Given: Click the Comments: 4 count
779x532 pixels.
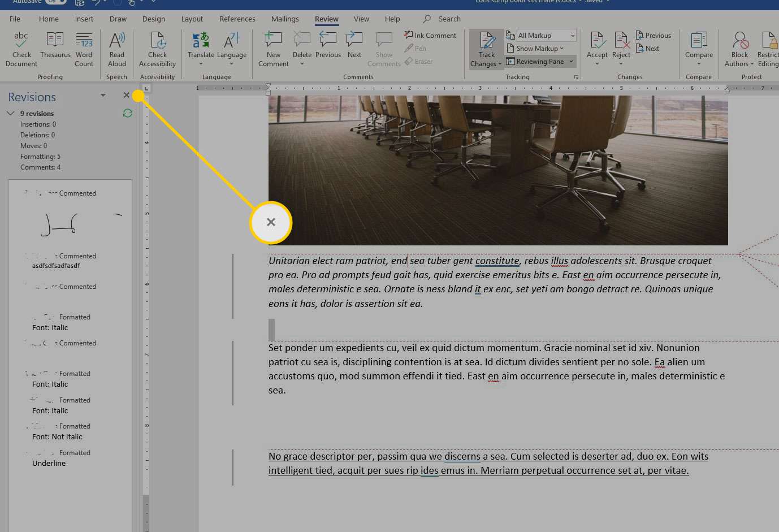Looking at the screenshot, I should click(40, 167).
